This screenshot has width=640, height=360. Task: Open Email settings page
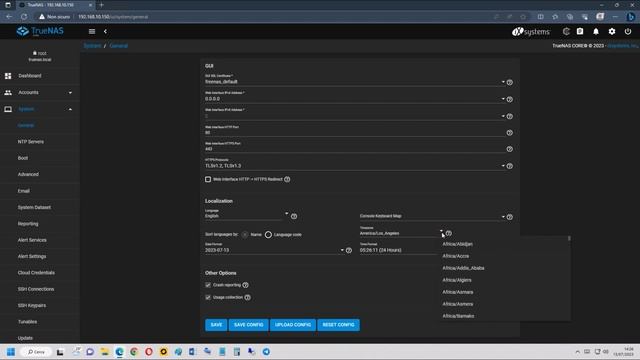point(24,191)
